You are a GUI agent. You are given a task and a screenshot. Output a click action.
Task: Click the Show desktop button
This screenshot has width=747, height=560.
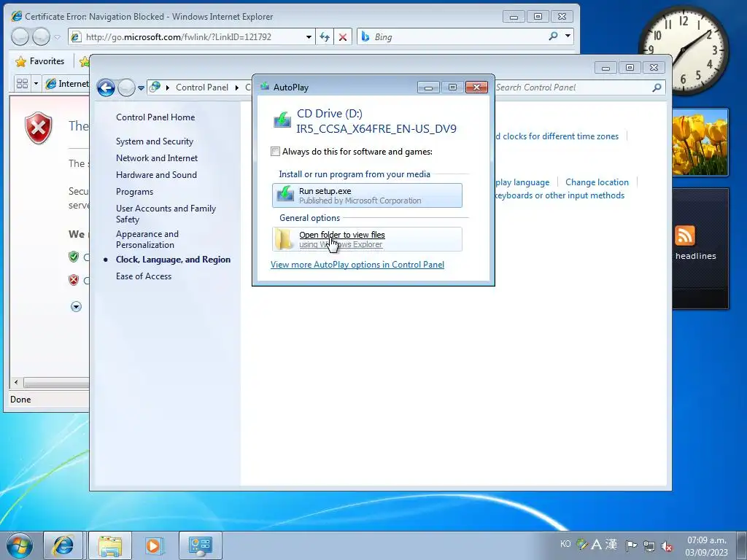coord(742,545)
